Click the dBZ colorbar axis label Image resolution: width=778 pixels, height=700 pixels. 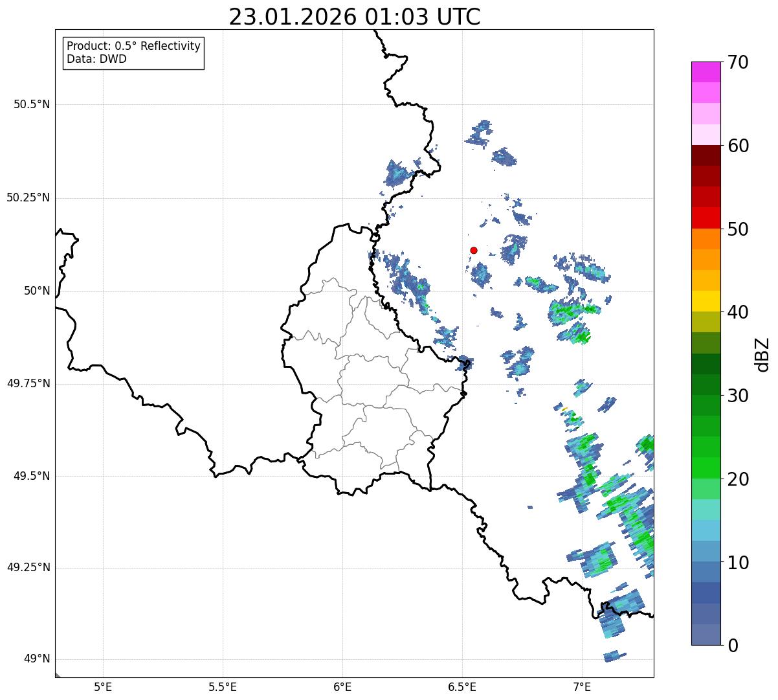click(x=762, y=354)
